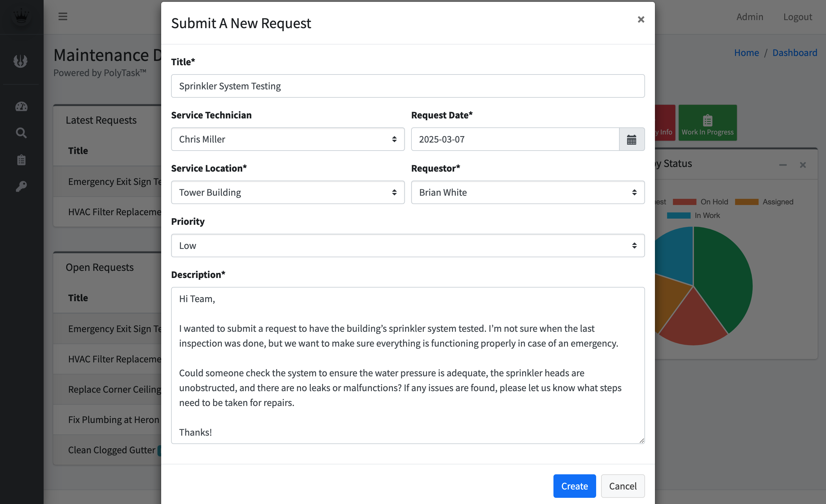Viewport: 826px width, 504px height.
Task: Minimize the Status chart panel
Action: click(x=783, y=164)
